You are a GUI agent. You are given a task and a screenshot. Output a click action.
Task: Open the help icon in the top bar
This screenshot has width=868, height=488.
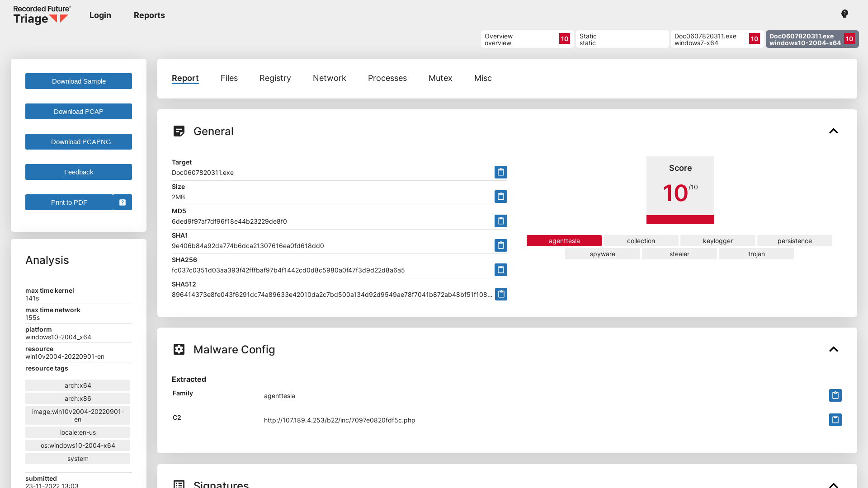pos(844,14)
